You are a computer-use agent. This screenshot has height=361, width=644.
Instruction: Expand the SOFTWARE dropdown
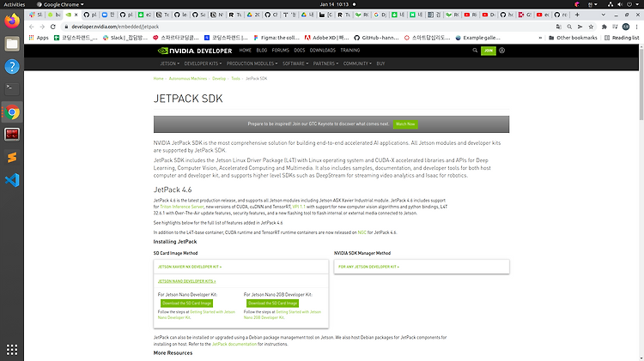pos(295,63)
